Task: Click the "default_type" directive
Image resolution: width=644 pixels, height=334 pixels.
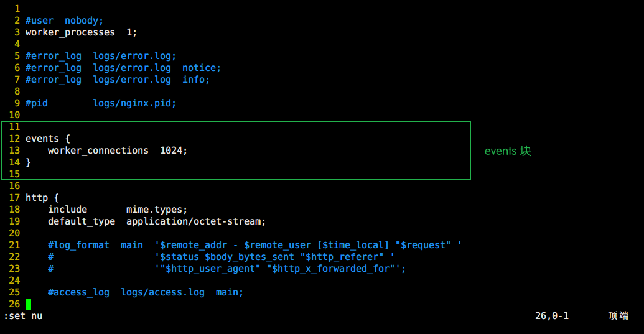Action: pos(82,221)
